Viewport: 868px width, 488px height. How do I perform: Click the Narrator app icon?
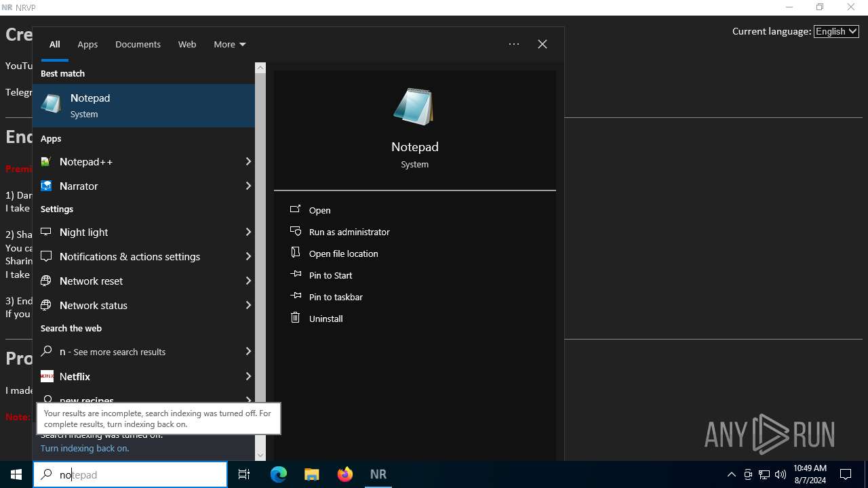click(x=46, y=186)
